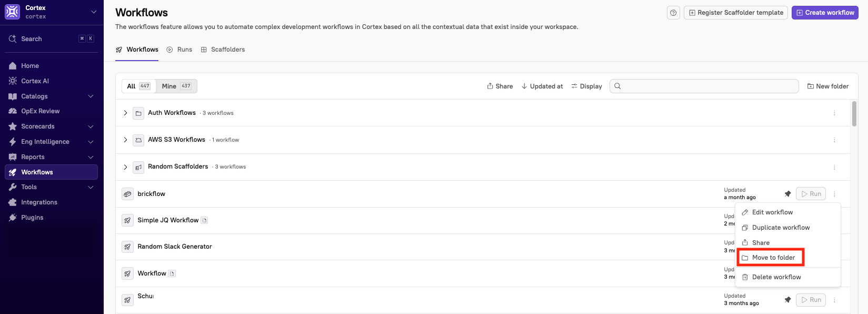Screen dimensions: 868x314
Task: Click the Random Slack Generator rocket icon
Action: pos(127,247)
